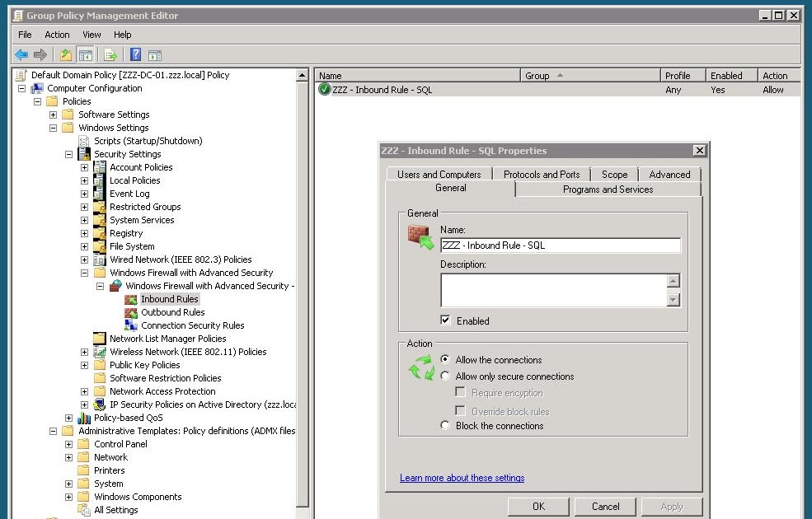
Task: Expand the Public Key Policies node
Action: pos(83,365)
